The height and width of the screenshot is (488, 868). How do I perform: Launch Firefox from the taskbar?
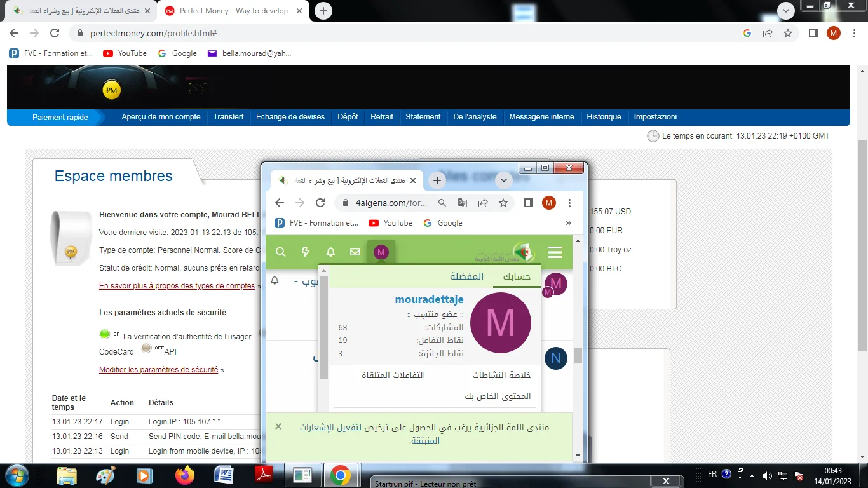pyautogui.click(x=185, y=475)
